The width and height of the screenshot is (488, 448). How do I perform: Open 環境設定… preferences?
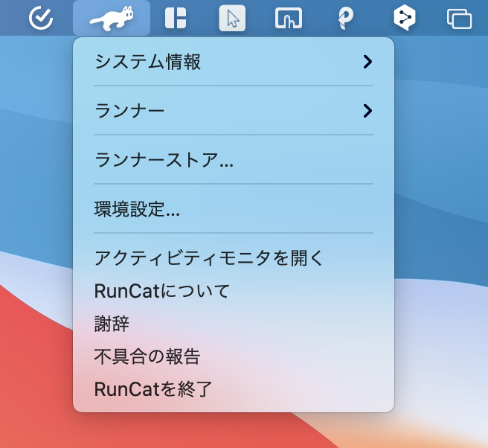coord(234,209)
